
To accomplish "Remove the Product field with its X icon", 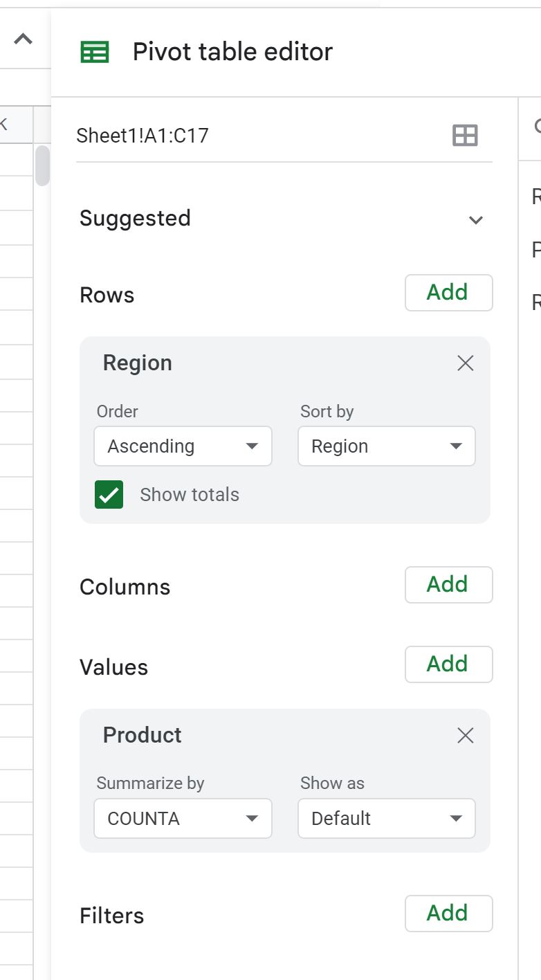I will click(x=464, y=736).
